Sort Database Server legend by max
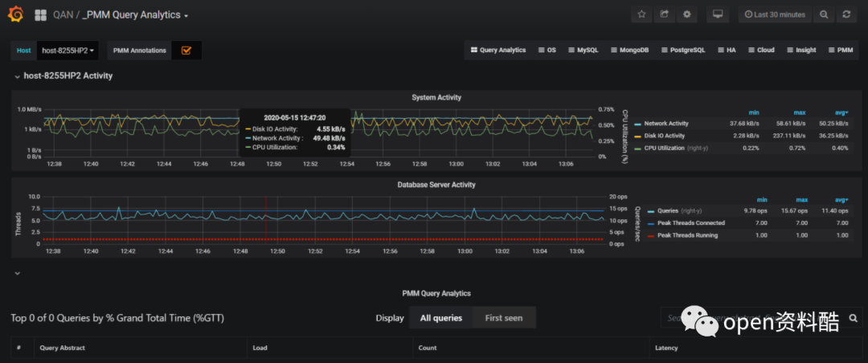Image resolution: width=868 pixels, height=363 pixels. click(x=801, y=200)
